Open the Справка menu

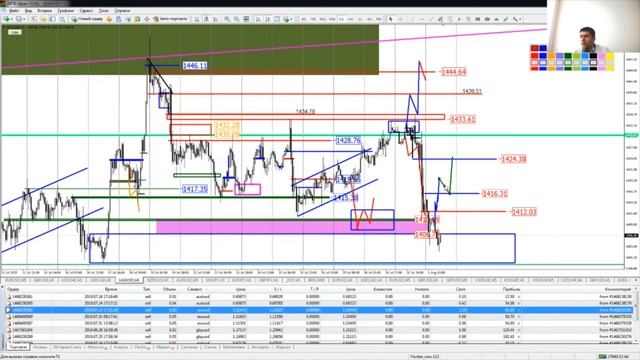[122, 11]
